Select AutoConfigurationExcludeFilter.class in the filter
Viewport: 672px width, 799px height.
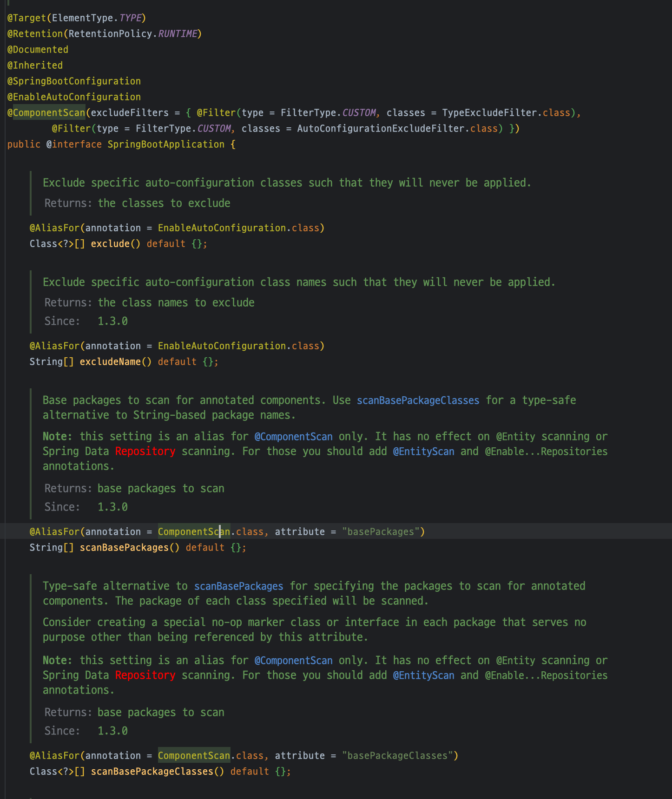pos(397,129)
